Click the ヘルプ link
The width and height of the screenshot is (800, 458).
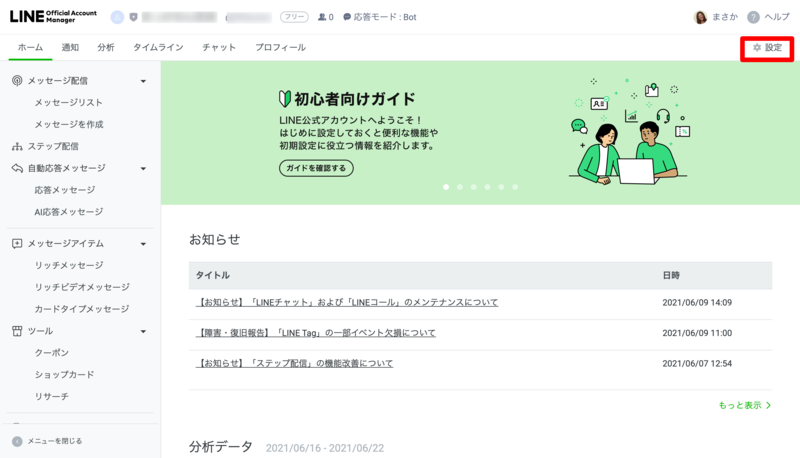[x=777, y=17]
